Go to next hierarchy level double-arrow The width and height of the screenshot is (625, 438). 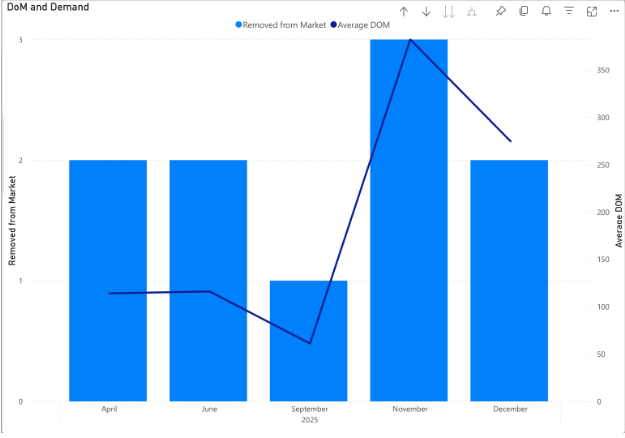pyautogui.click(x=449, y=11)
